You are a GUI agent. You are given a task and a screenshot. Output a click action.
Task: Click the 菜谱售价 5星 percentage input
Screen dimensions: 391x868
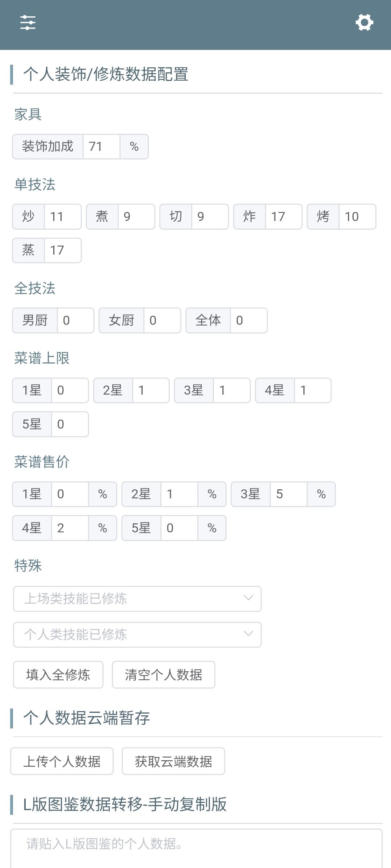[x=179, y=528]
